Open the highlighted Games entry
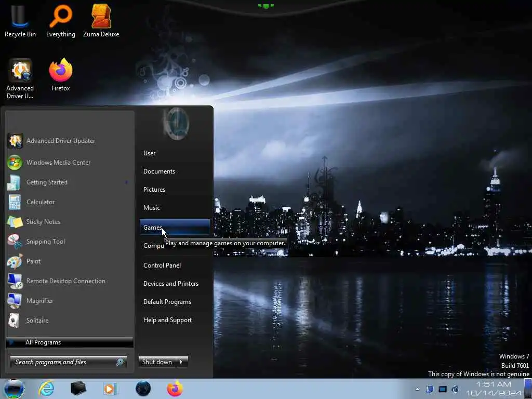532x399 pixels. 175,228
